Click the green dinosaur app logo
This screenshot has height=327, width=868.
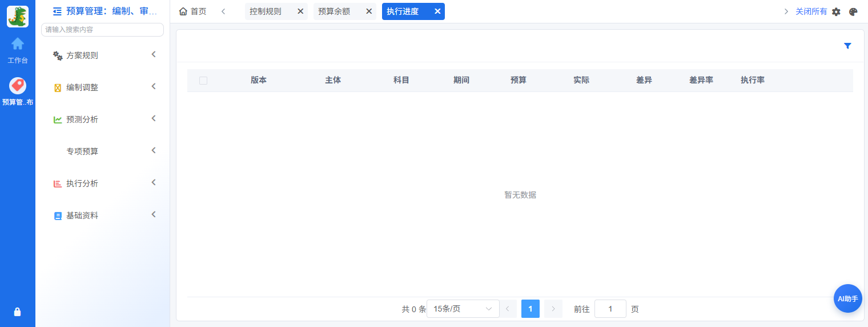tap(18, 17)
